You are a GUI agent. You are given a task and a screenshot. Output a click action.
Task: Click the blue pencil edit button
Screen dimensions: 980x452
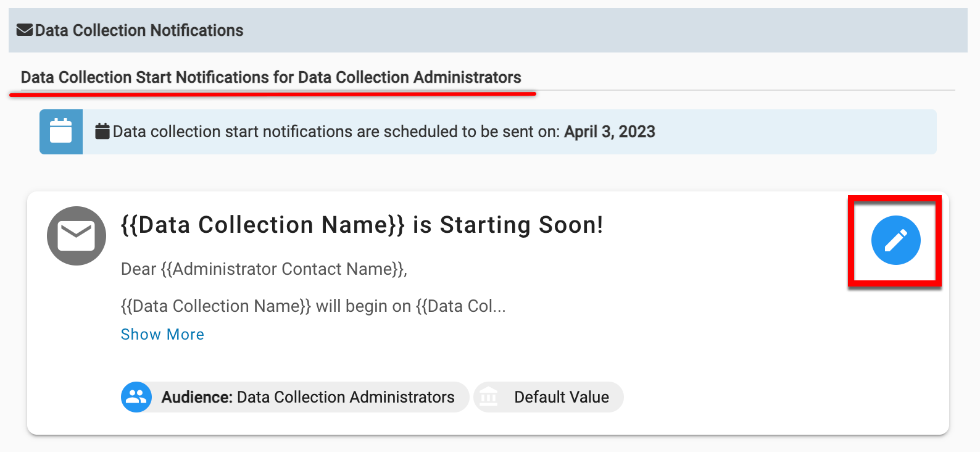pyautogui.click(x=895, y=240)
